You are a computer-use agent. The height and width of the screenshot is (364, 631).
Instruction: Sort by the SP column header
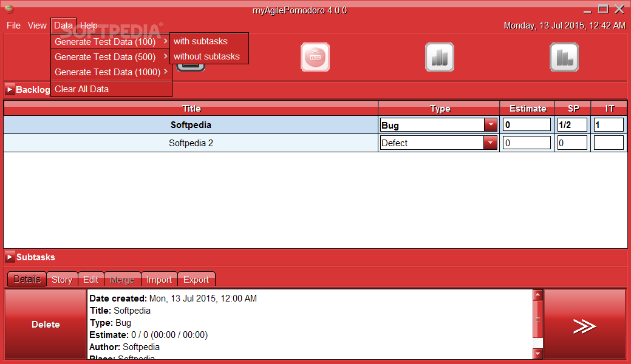tap(573, 109)
